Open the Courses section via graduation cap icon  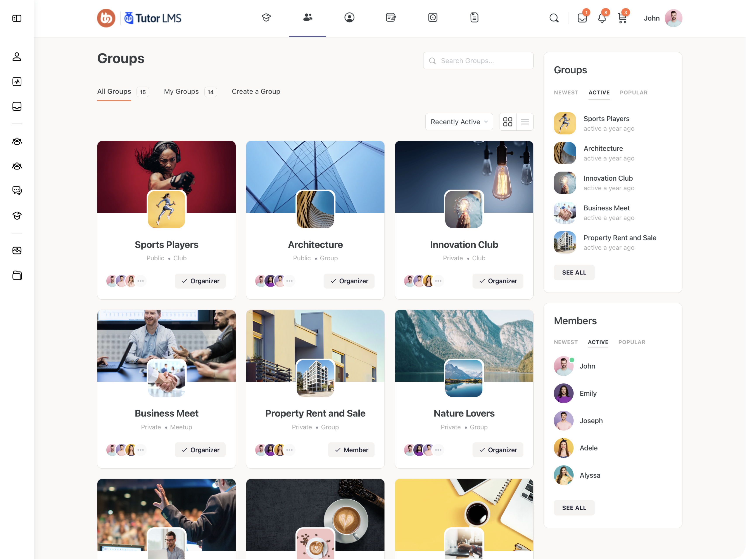pos(266,17)
